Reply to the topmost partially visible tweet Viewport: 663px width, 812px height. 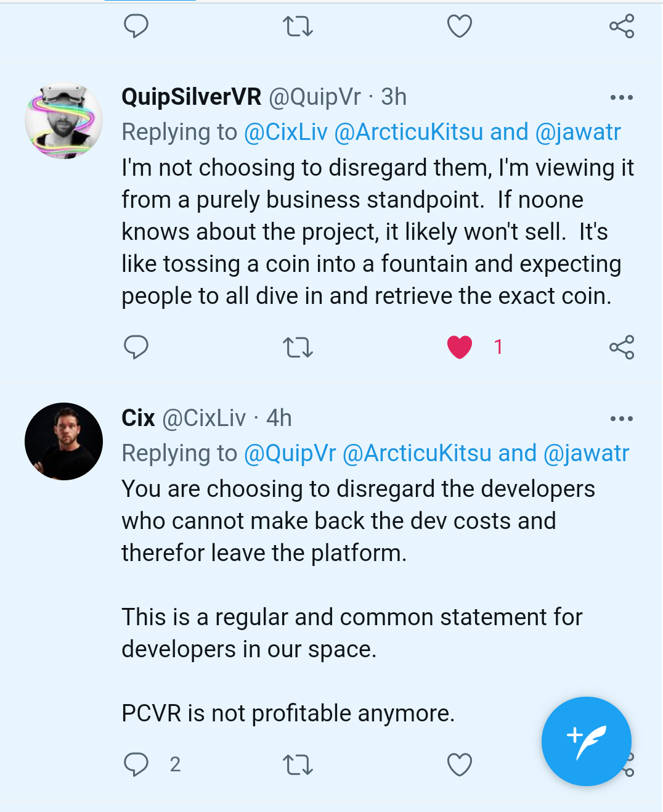pyautogui.click(x=136, y=27)
